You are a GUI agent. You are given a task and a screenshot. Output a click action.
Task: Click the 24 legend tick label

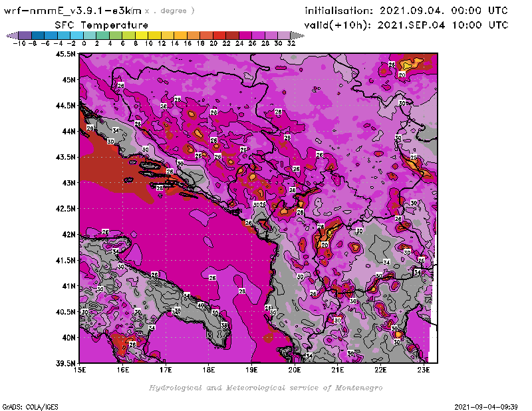[239, 43]
